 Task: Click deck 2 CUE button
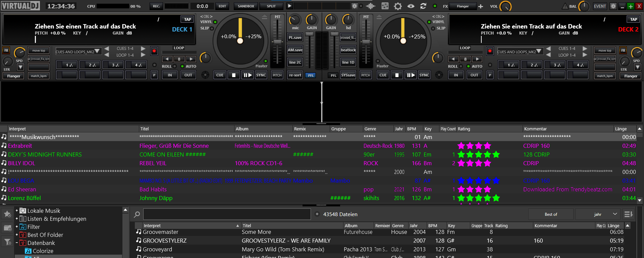[383, 75]
